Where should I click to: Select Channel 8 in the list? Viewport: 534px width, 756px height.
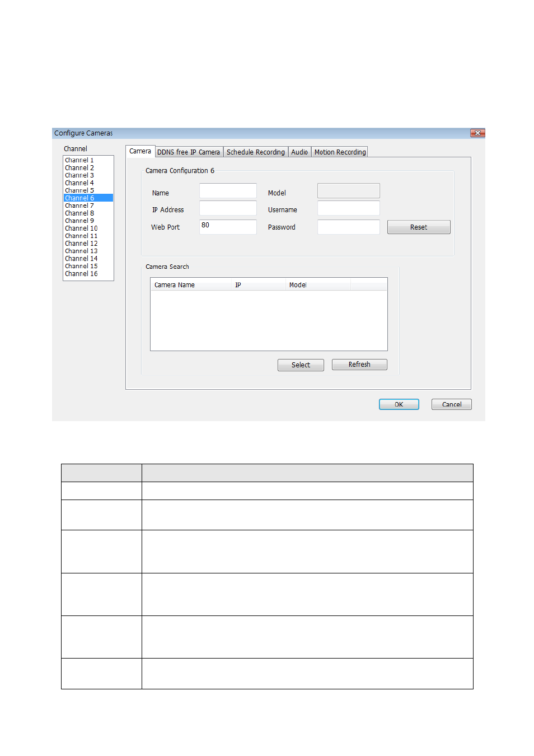click(88, 213)
